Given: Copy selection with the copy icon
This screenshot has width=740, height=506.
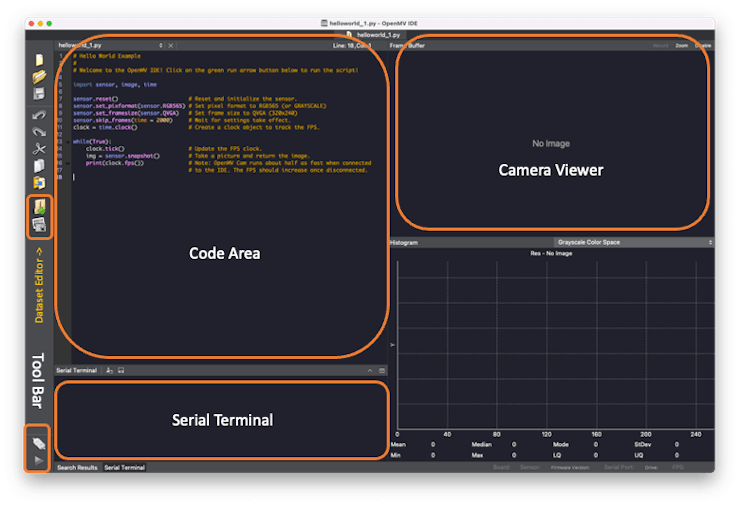Looking at the screenshot, I should click(x=39, y=166).
